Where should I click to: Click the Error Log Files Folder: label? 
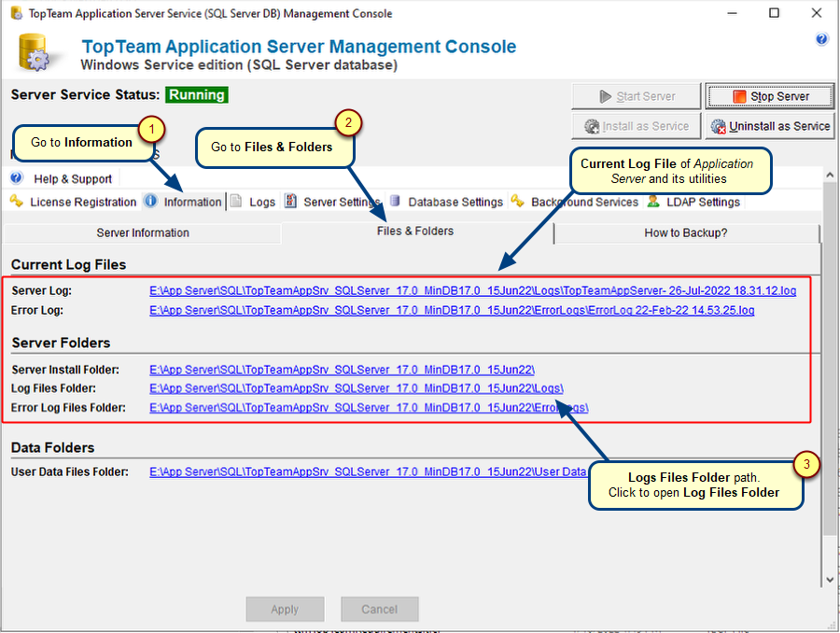click(x=68, y=408)
